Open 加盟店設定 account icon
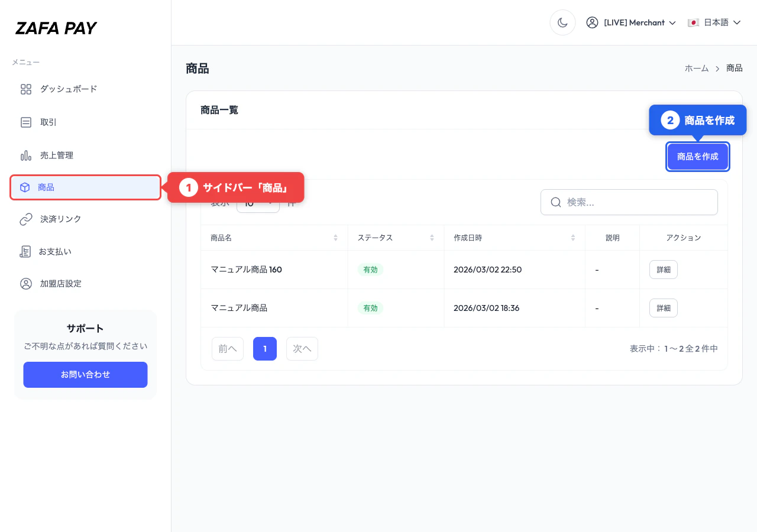757x532 pixels. [25, 284]
